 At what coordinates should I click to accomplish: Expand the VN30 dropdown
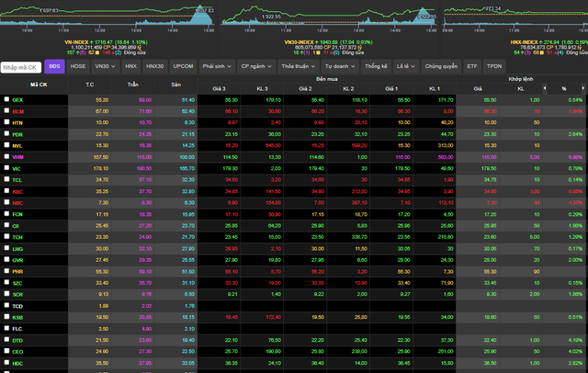pos(106,67)
